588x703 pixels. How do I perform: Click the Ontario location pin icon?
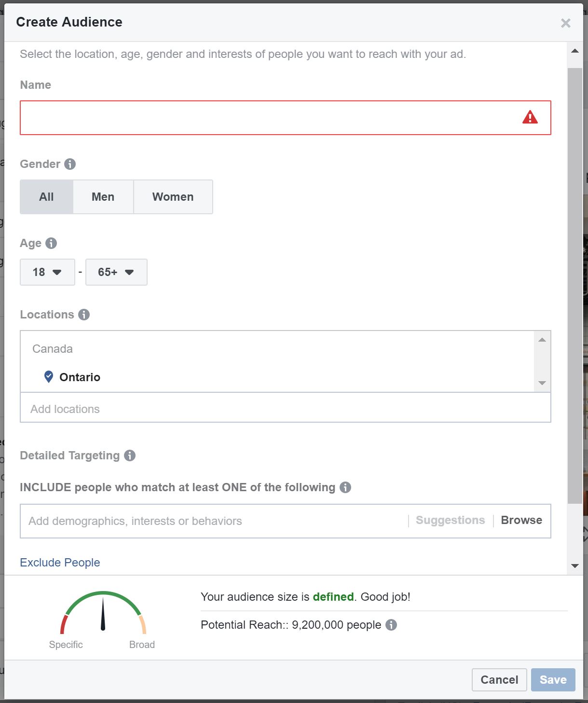point(49,377)
